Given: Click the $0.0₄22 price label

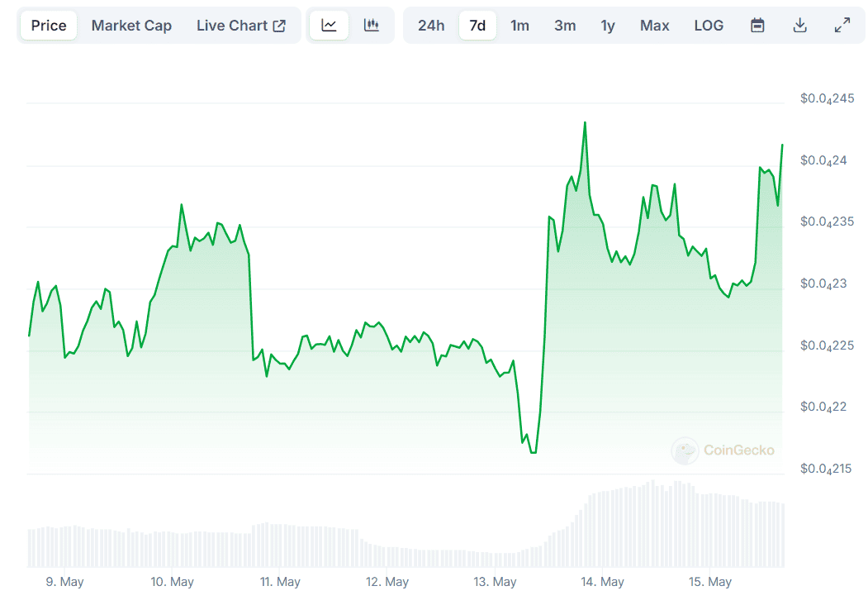Looking at the screenshot, I should coord(823,407).
